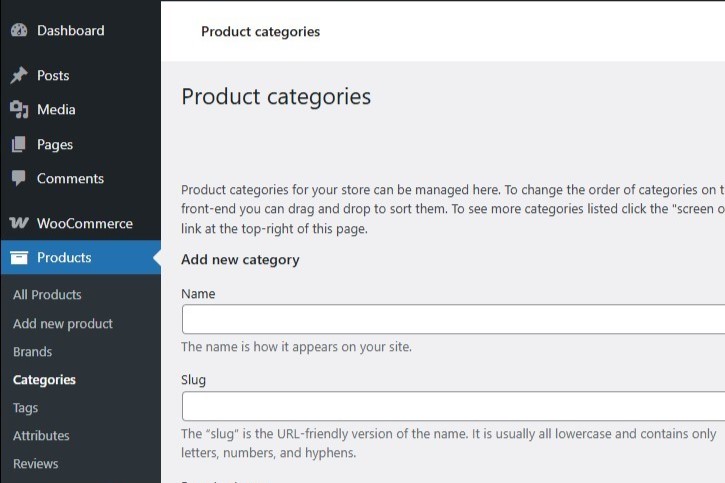
Task: Click the Pages document icon
Action: coord(19,145)
